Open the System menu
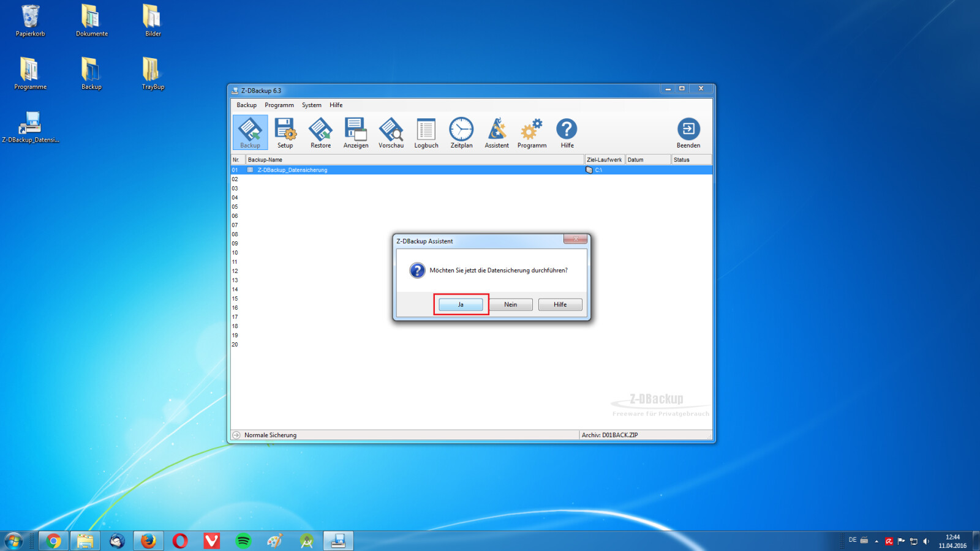 [x=312, y=105]
